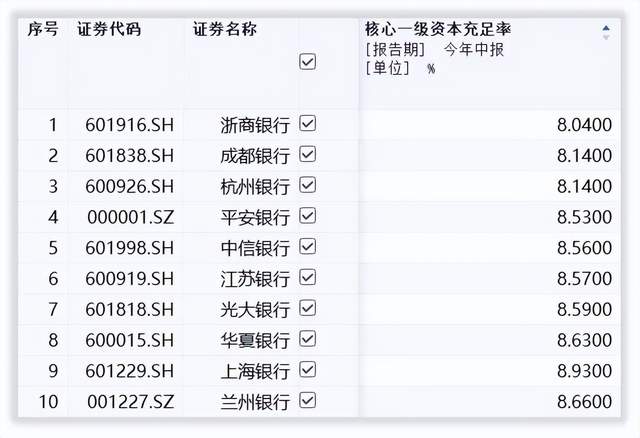640x438 pixels.
Task: Click the sort arrows in 核心一级资本充足率 column
Action: coord(606,32)
